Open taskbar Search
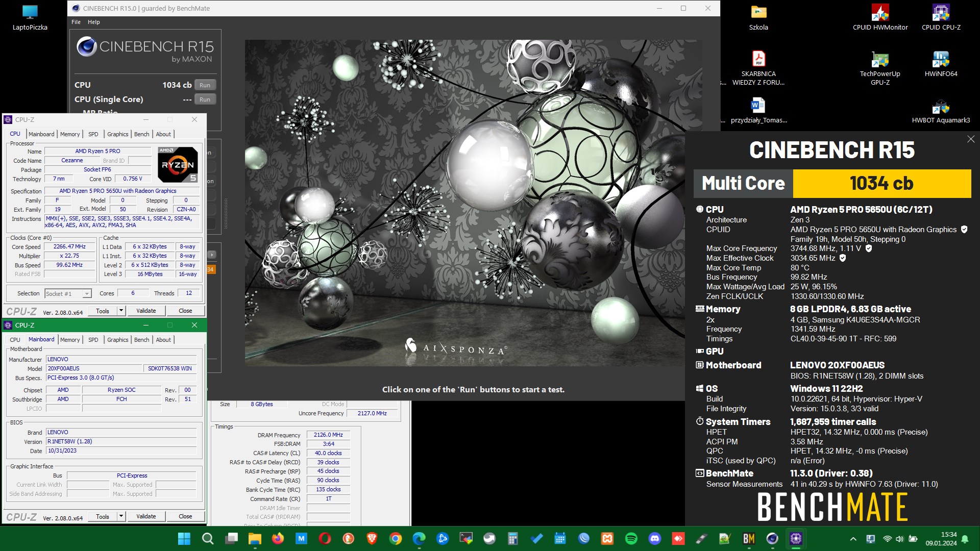 [208, 539]
